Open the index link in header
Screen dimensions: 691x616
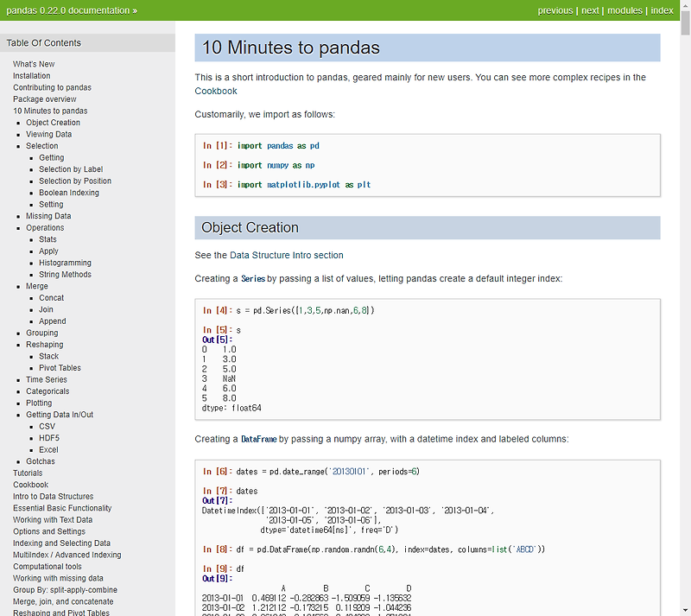[x=662, y=10]
